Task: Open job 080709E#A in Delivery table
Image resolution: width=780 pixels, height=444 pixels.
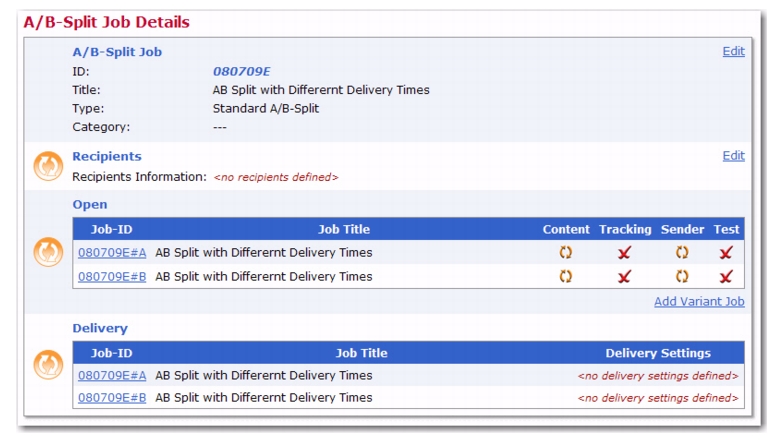Action: coord(112,375)
